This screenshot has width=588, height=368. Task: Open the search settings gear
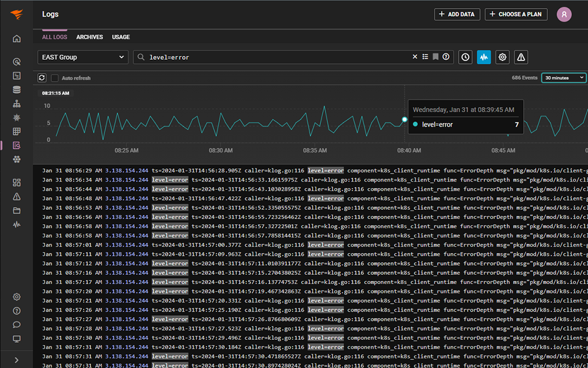pyautogui.click(x=502, y=57)
